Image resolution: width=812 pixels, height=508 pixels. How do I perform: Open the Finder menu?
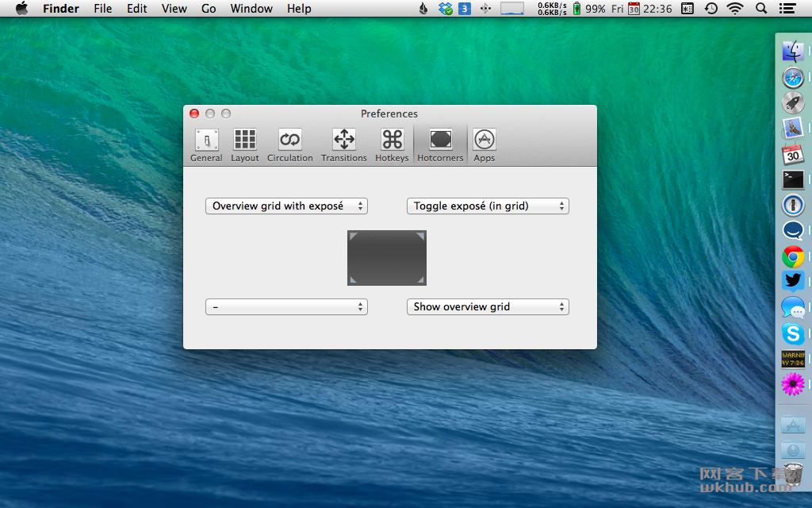[x=60, y=8]
